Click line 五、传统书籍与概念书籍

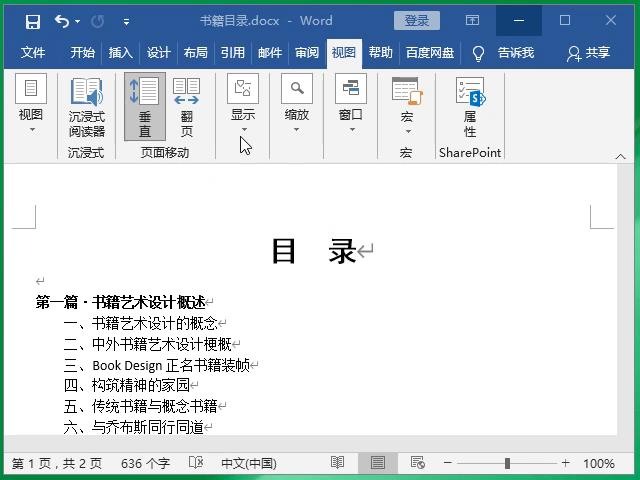click(x=141, y=406)
